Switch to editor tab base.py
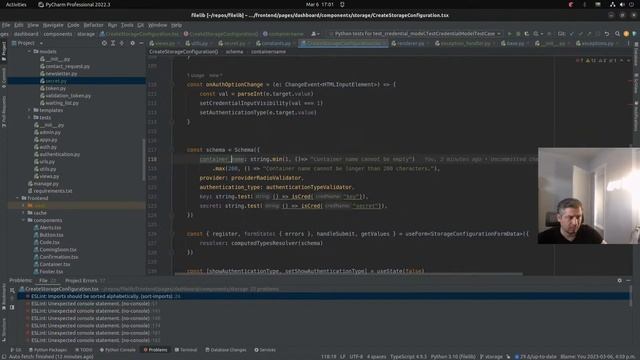The height and width of the screenshot is (360, 640). pyautogui.click(x=514, y=43)
